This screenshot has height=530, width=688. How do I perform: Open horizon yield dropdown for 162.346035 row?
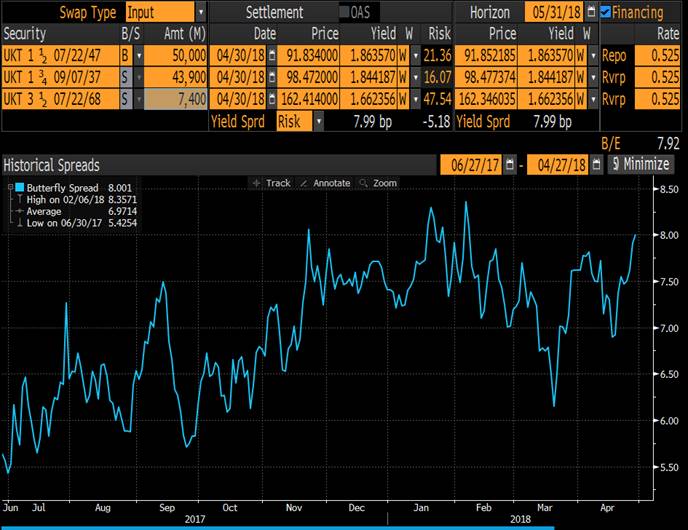coord(593,99)
